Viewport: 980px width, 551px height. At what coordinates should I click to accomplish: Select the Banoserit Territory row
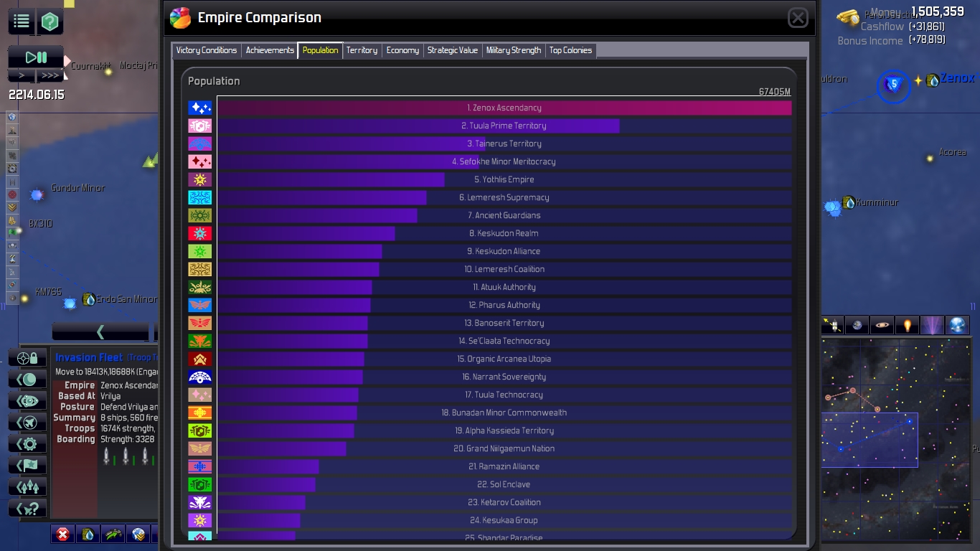pyautogui.click(x=504, y=323)
